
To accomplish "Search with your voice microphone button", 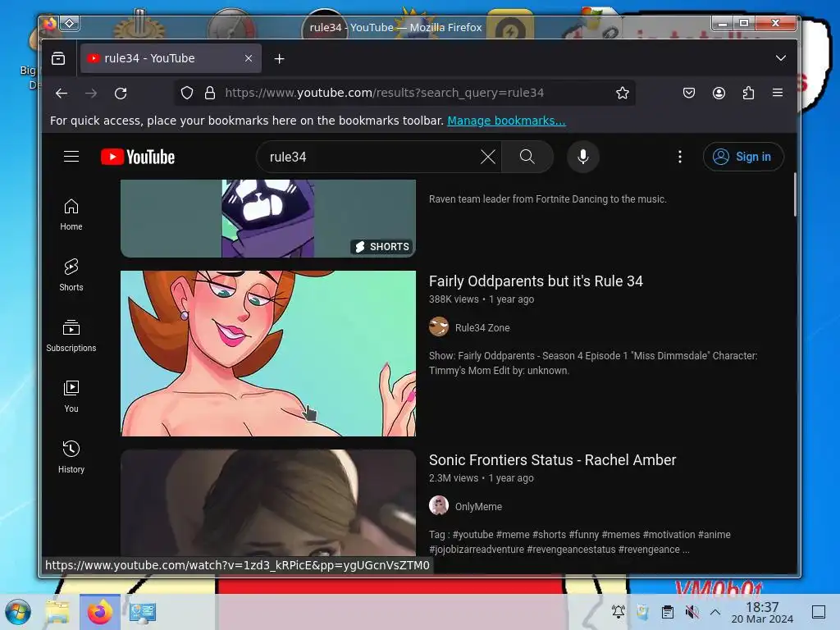I will coord(583,157).
